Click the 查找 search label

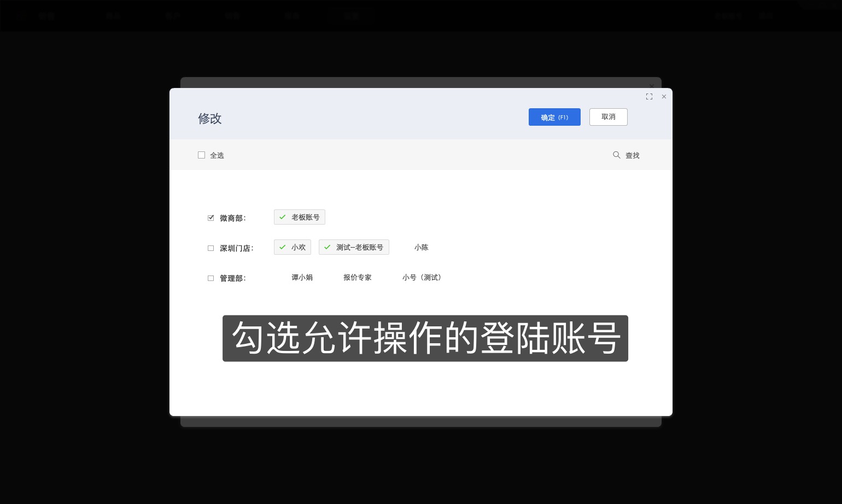pyautogui.click(x=632, y=156)
